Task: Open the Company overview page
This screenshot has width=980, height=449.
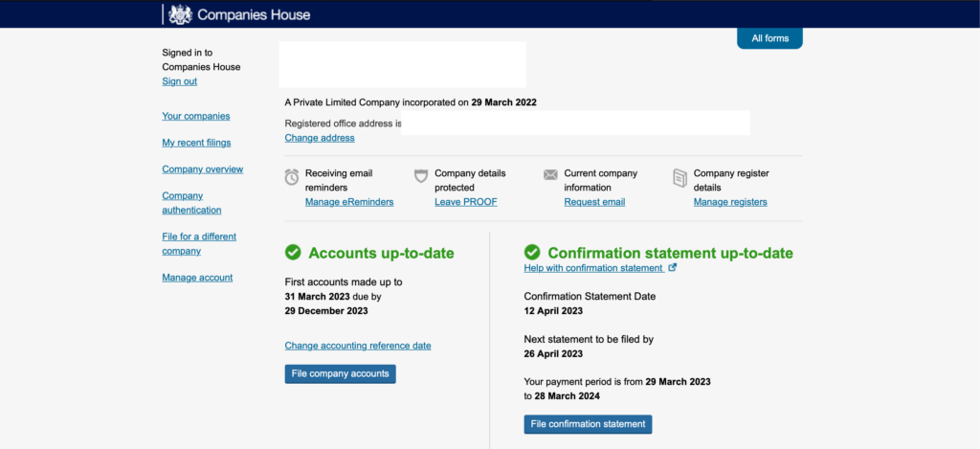Action: click(x=202, y=169)
